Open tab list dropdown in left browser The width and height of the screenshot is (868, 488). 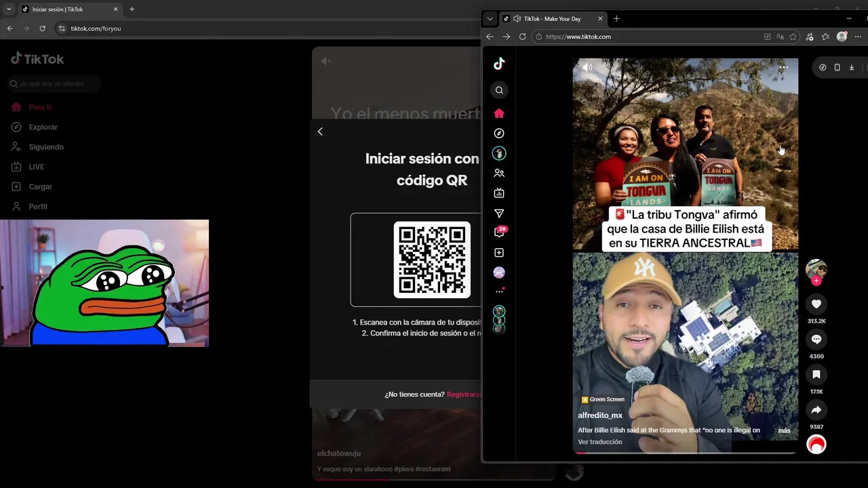click(x=8, y=9)
